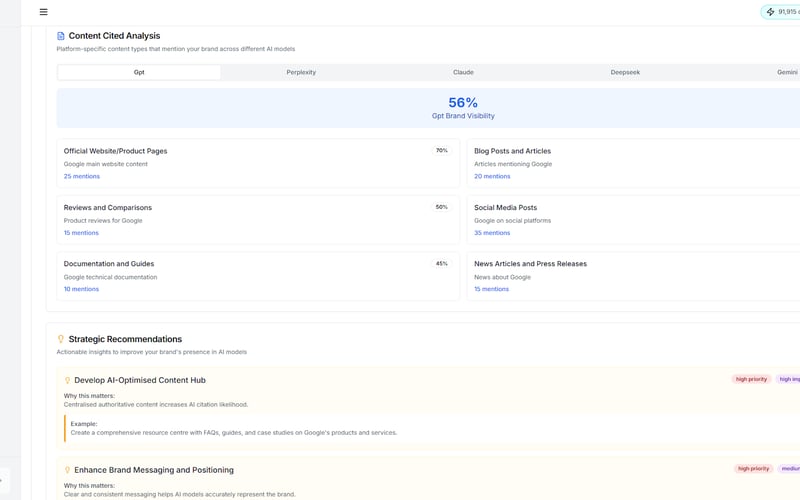Click the 56% Gpt Brand Visibility figure
This screenshot has width=800, height=500.
(x=463, y=103)
